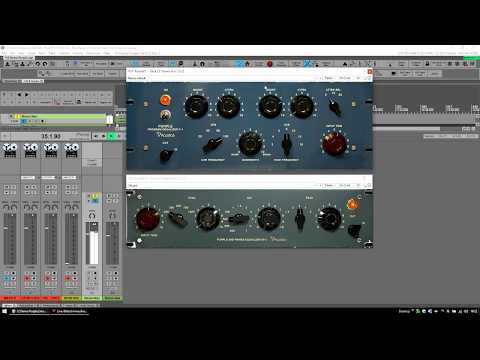Click the fourth tape reel icon in mixer
This screenshot has width=480, height=360.
[72, 150]
